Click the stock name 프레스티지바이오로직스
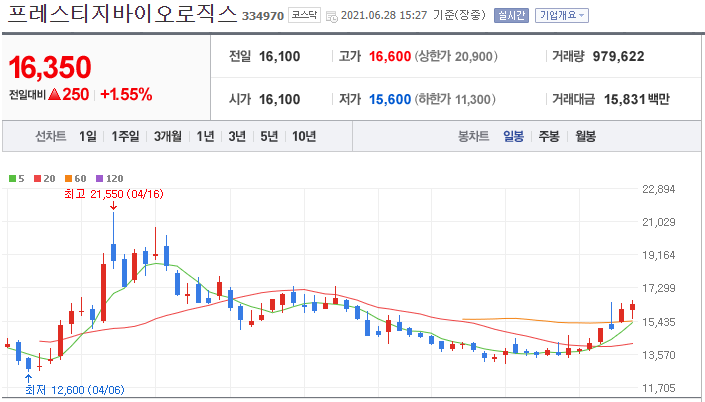The width and height of the screenshot is (705, 402). tap(122, 15)
